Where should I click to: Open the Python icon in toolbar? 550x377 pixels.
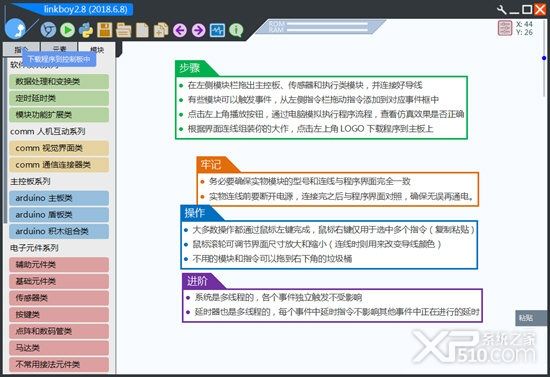(86, 30)
